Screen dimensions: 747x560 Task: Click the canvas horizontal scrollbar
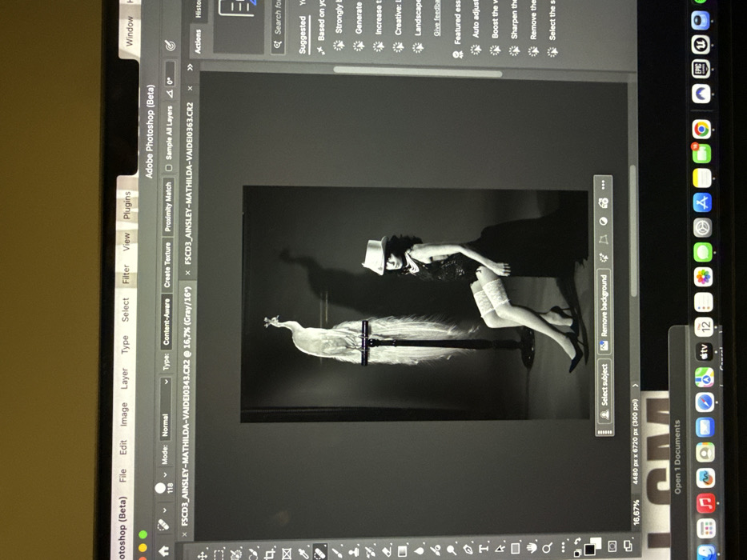(x=633, y=231)
